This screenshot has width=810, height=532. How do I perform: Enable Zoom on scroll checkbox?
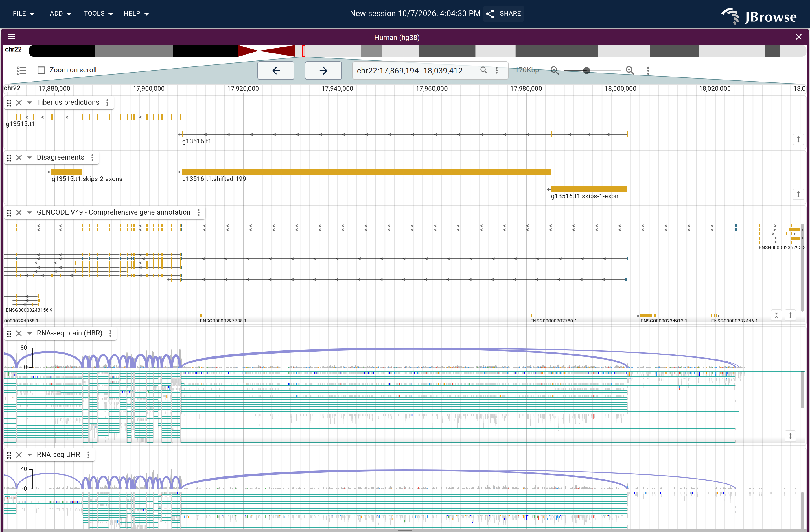(41, 70)
